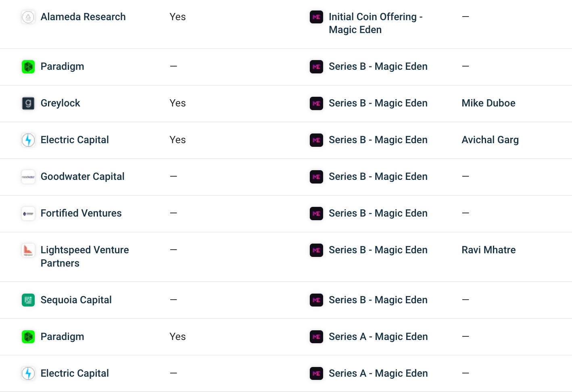572x392 pixels.
Task: Click Magic Eden icon in Greylock row
Action: (x=316, y=103)
